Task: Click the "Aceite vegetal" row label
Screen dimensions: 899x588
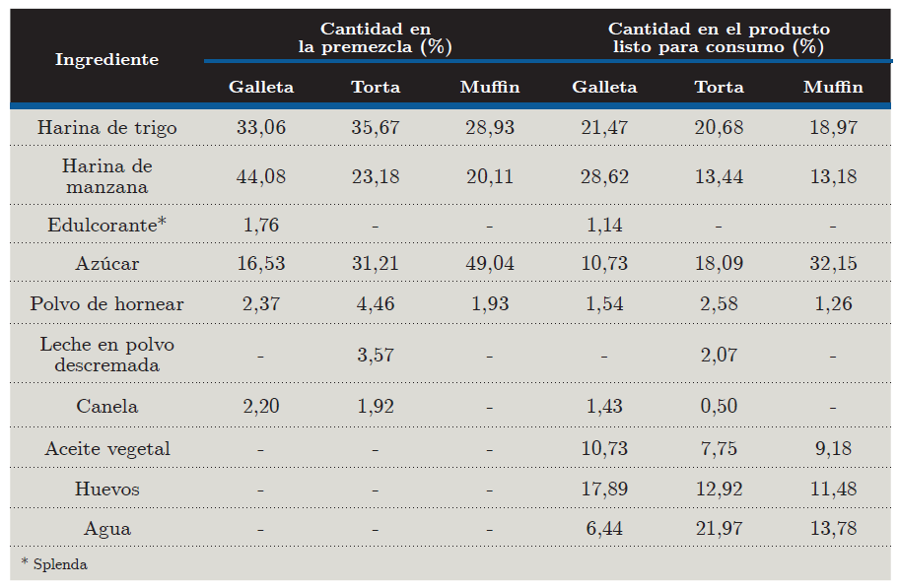Action: coord(106,449)
